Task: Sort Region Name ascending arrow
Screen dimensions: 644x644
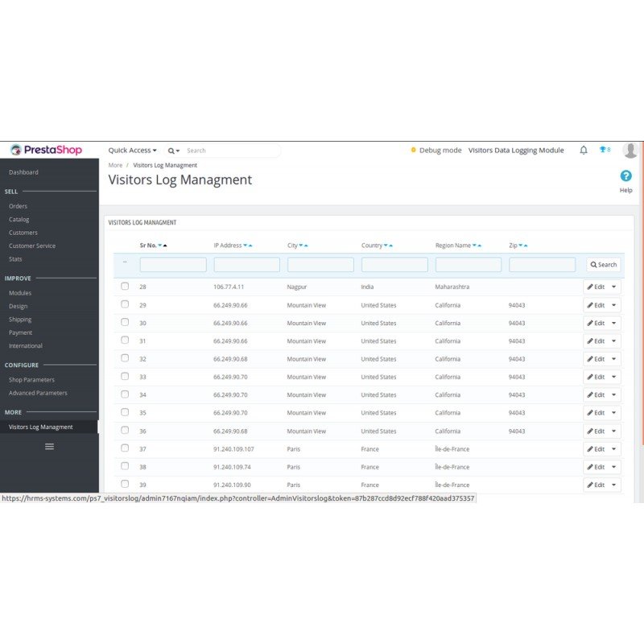Action: tap(479, 246)
